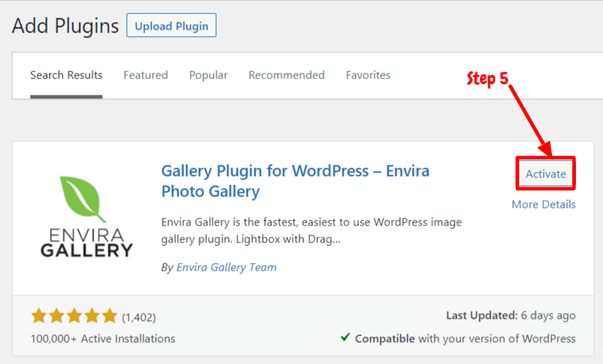This screenshot has height=364, width=603.
Task: Click the five-star rating icons
Action: tap(74, 316)
